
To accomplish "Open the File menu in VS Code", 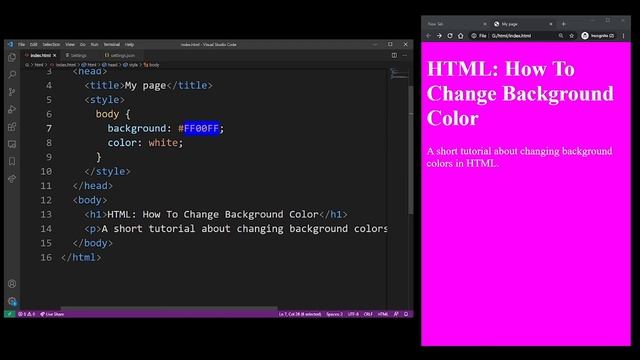I will (22, 44).
